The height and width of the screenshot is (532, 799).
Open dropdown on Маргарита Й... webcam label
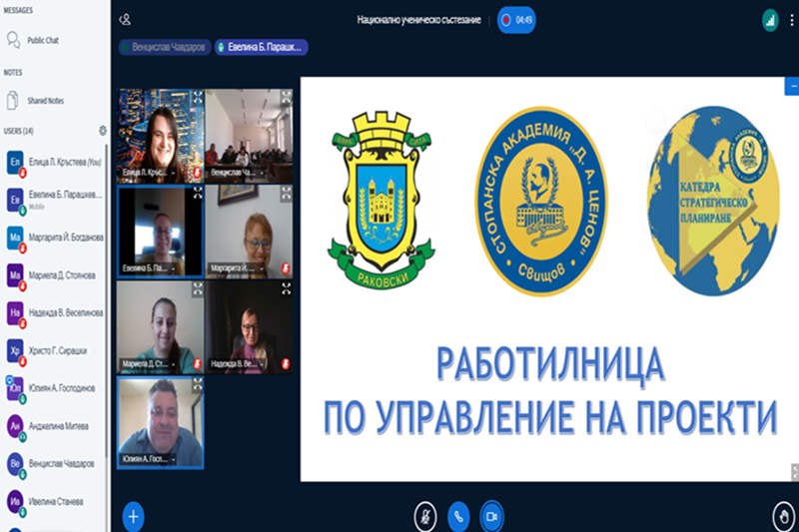[262, 268]
